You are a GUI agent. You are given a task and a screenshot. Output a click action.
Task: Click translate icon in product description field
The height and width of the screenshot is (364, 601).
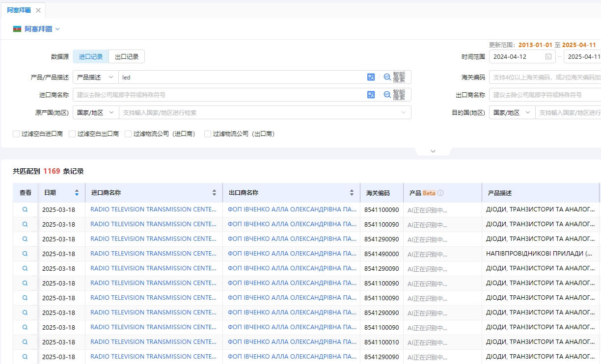pos(371,77)
